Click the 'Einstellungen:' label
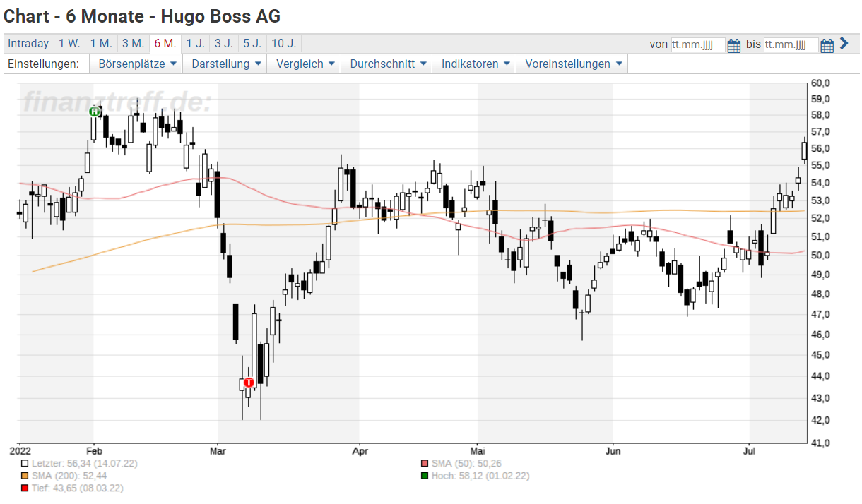862x504 pixels. 43,64
